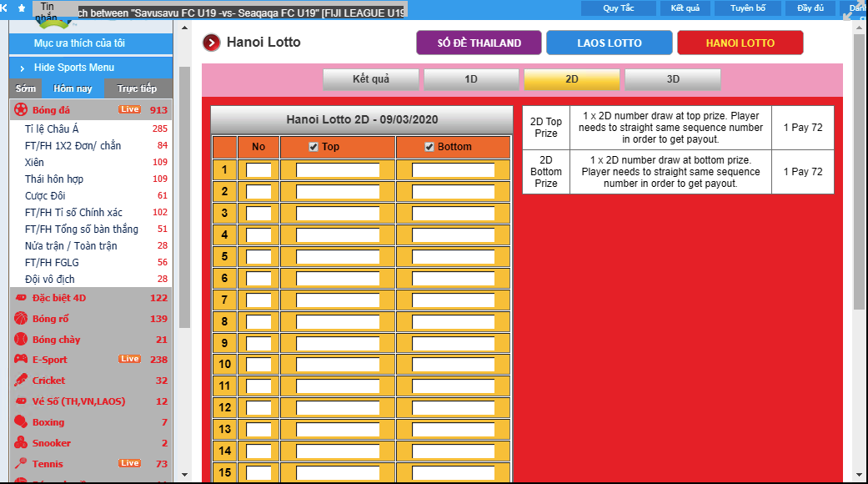
Task: Click the Kết quả results tab button
Action: point(371,79)
